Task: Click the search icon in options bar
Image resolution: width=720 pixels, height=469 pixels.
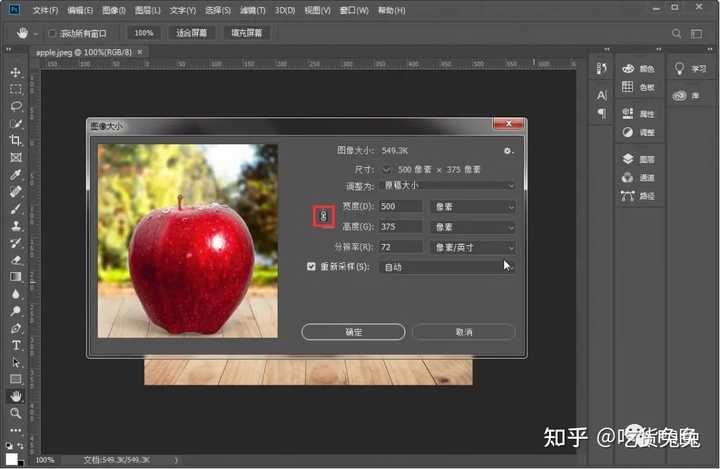Action: [x=676, y=34]
